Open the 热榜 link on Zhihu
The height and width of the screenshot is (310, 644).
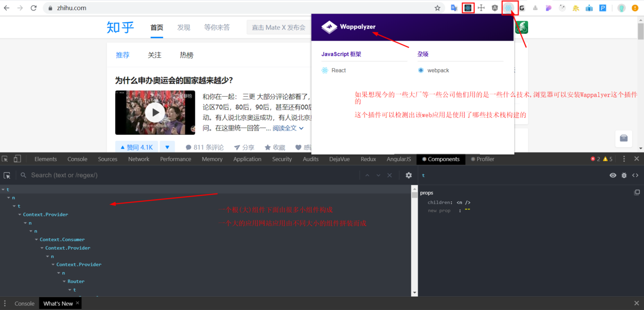pyautogui.click(x=186, y=55)
